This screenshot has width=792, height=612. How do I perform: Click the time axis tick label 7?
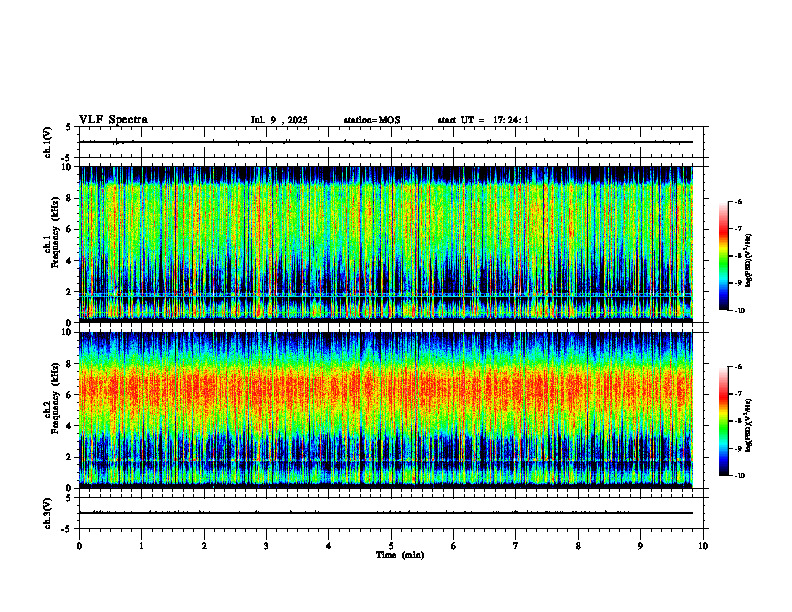tap(516, 546)
